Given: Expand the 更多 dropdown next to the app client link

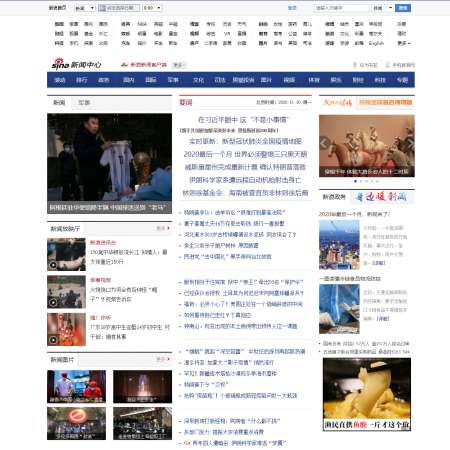Looking at the screenshot, I should (x=179, y=65).
